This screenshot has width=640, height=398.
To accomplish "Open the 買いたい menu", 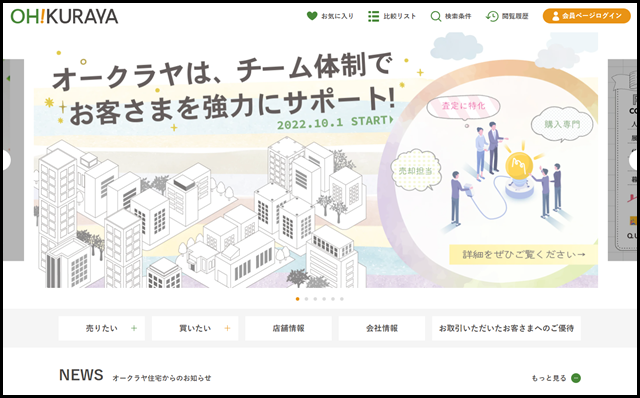I will [195, 328].
